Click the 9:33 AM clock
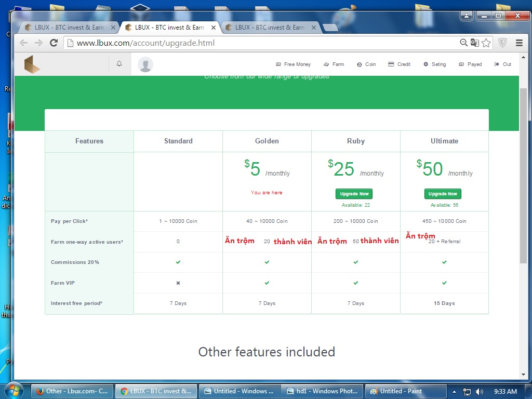Screen dimensions: 532x399 (505, 392)
